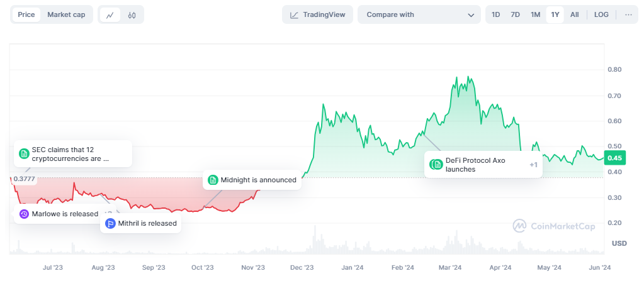This screenshot has width=644, height=281.
Task: Click the DeFi Protocol Axo document icon
Action: click(x=436, y=165)
